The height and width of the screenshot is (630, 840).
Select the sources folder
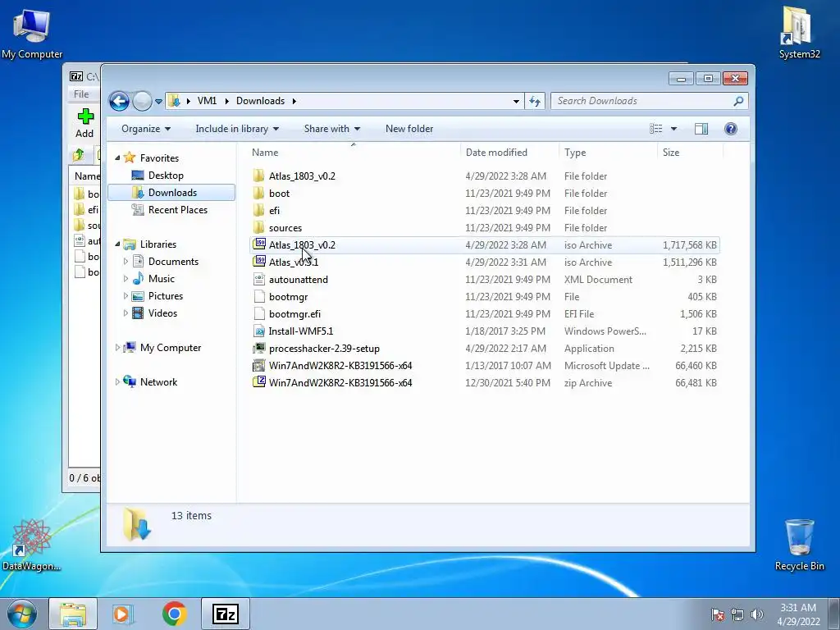pos(485,228)
